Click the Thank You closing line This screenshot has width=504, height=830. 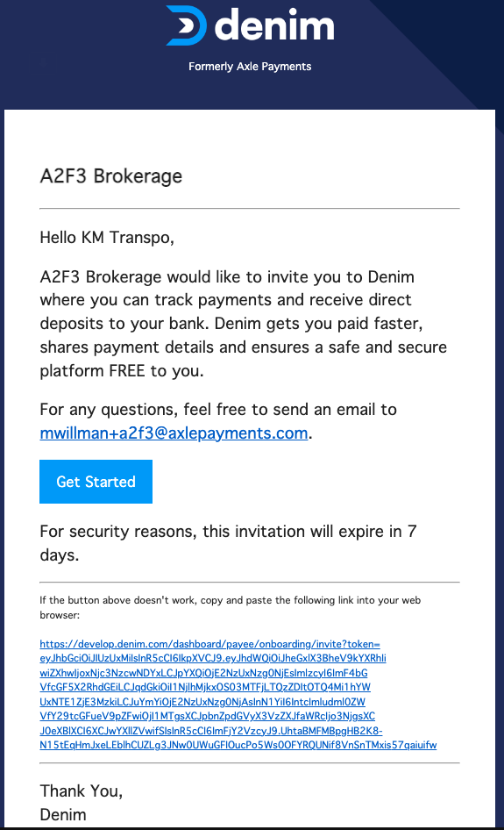click(x=82, y=791)
